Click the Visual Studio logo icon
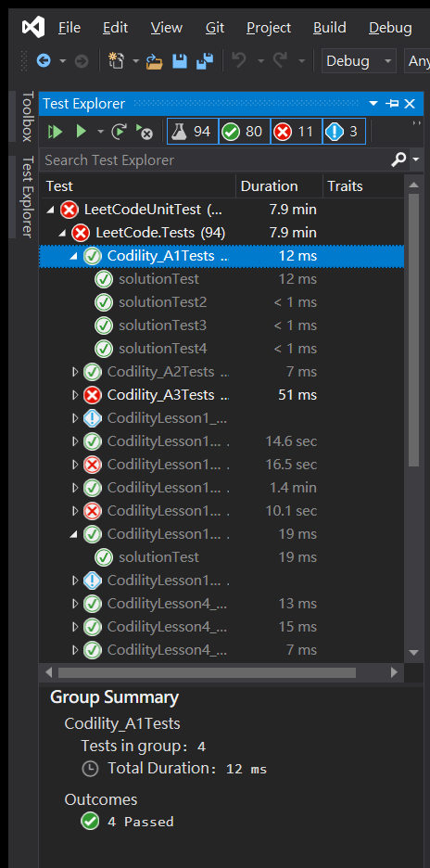The width and height of the screenshot is (430, 868). 33,27
